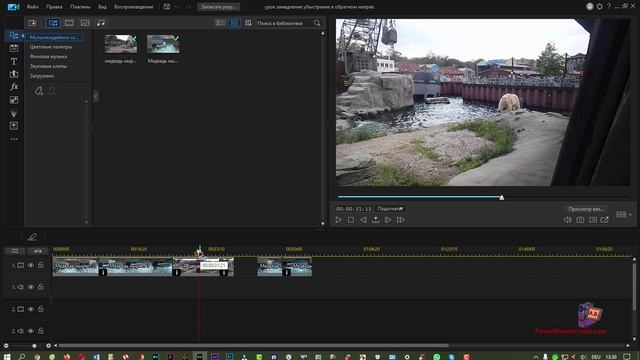Click the timeline zoom slider knob
The height and width of the screenshot is (360, 640).
34,346
